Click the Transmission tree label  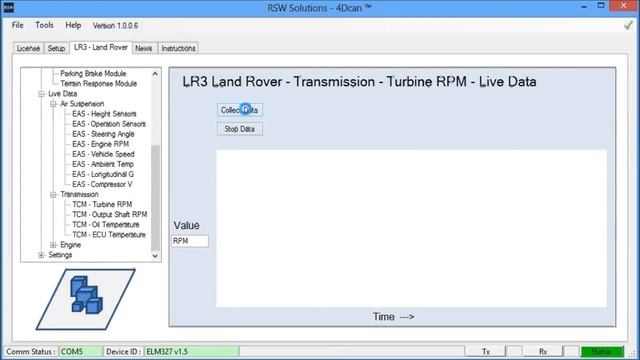coord(79,195)
